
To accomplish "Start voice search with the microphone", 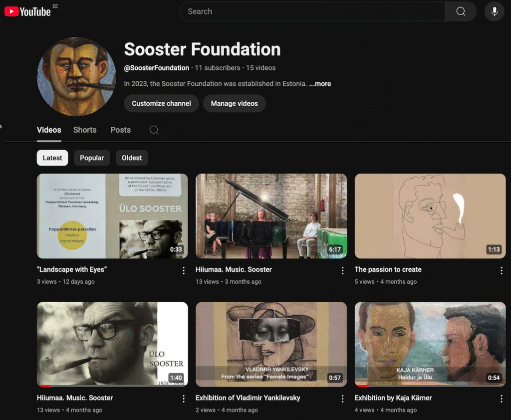I will (495, 11).
